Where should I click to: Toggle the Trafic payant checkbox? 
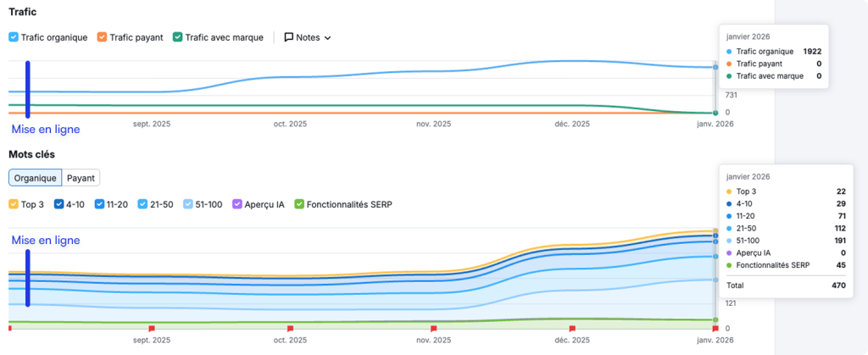pos(102,37)
